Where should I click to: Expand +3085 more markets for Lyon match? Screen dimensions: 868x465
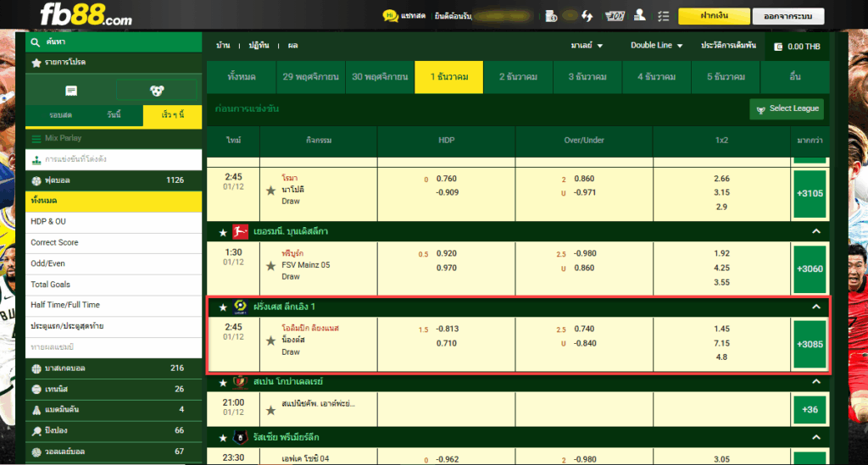(x=810, y=345)
